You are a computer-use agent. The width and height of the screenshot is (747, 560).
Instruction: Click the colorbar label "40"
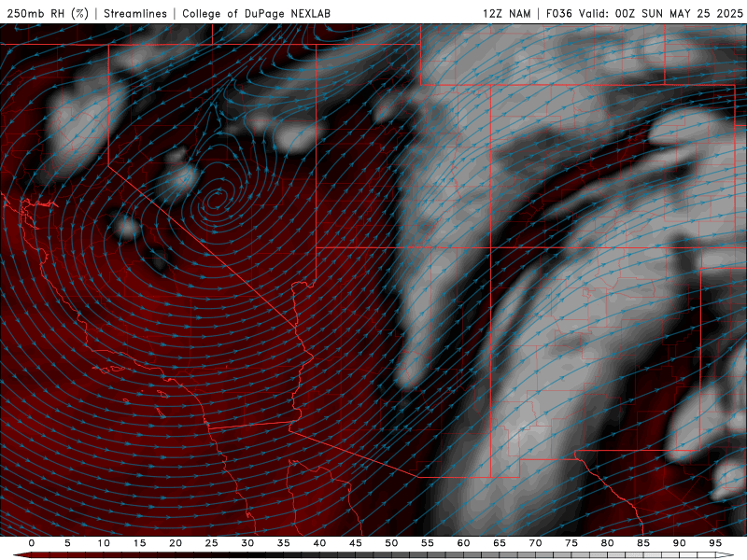pos(319,543)
